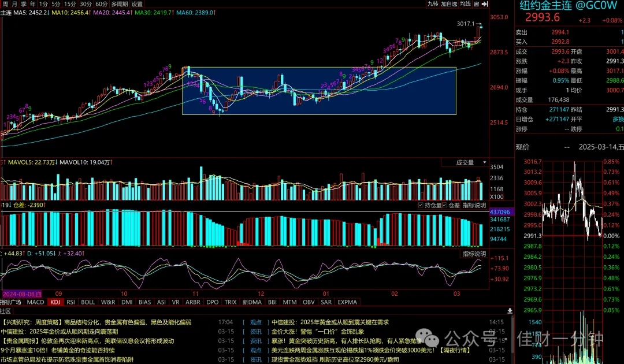Select the 60分 timeframe

[x=102, y=4]
